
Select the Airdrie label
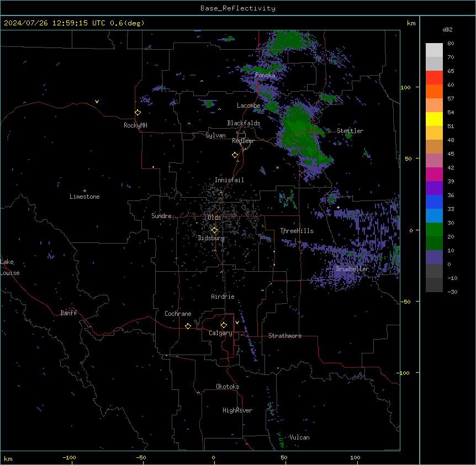click(x=223, y=297)
